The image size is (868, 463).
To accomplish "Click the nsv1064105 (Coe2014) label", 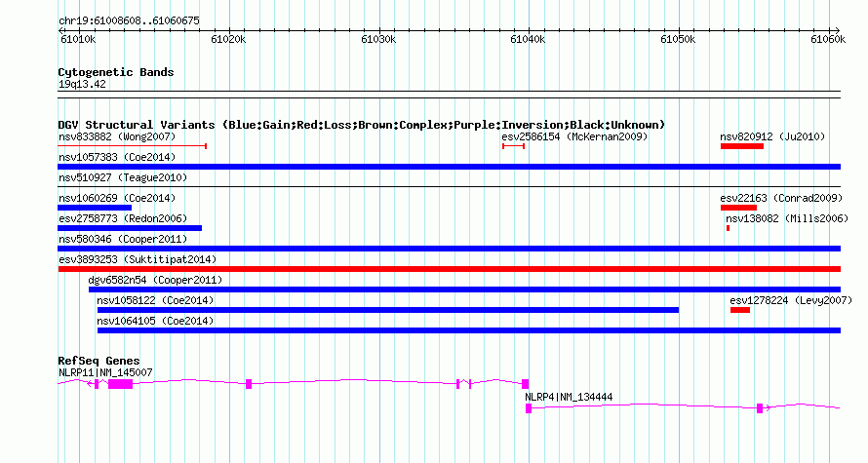I will (x=155, y=321).
